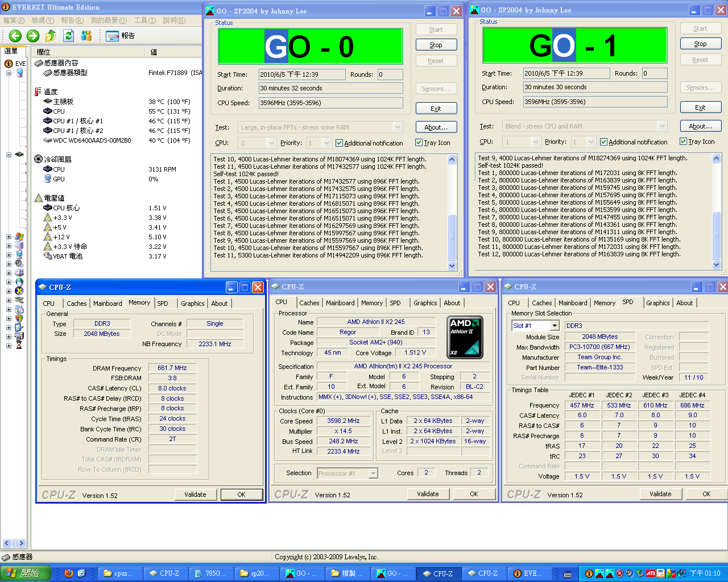Viewport: 728px width, 582px height.
Task: Click the AMD Athlon II logo in CPU-Z
Action: [466, 338]
